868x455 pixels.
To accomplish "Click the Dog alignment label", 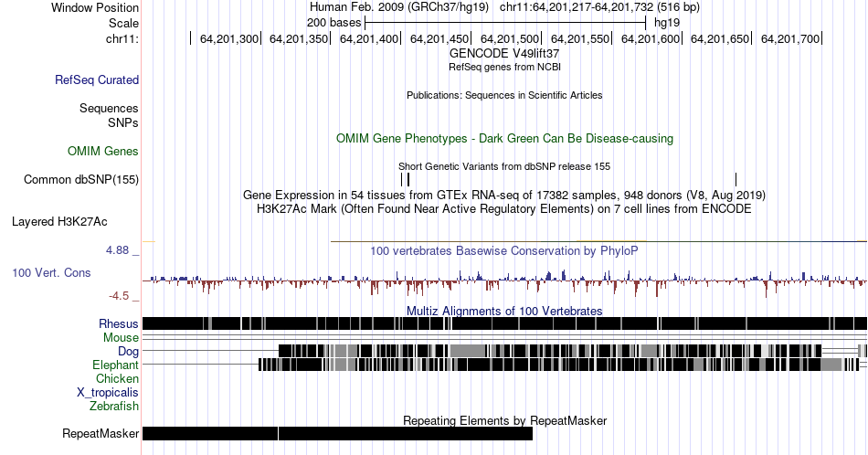I will coord(128,351).
